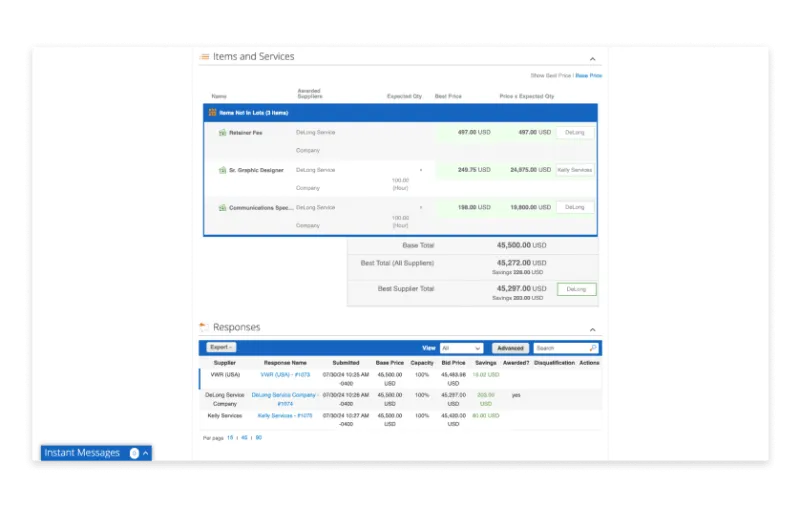This screenshot has height=507, width=800.
Task: Click the Items Not in Lots group icon
Action: click(212, 113)
